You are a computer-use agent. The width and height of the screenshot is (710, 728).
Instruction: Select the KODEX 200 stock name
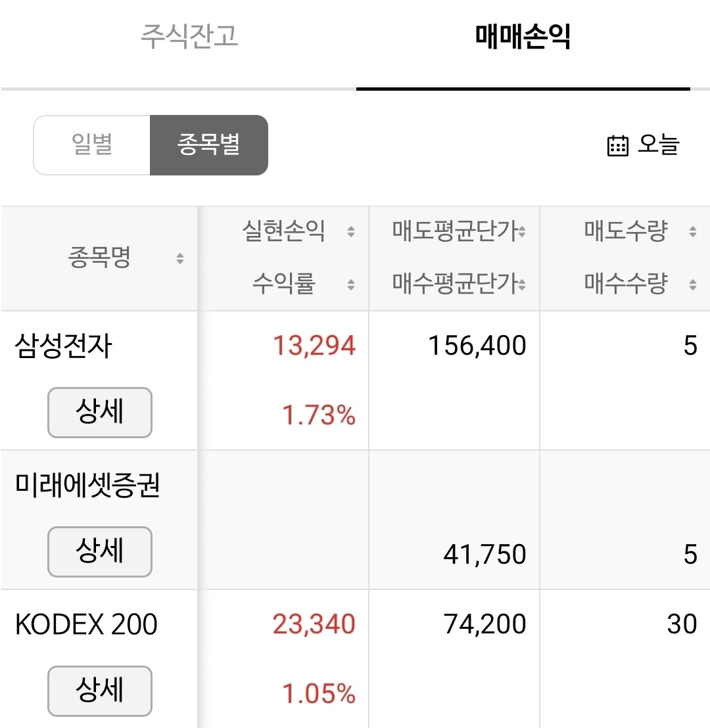pyautogui.click(x=86, y=624)
